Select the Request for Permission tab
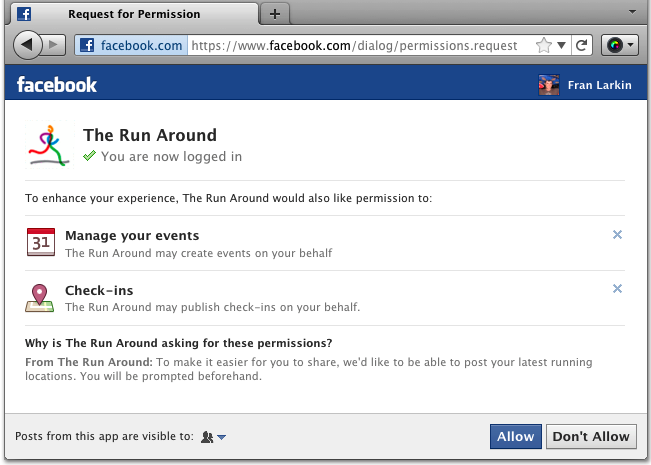The height and width of the screenshot is (465, 651). tap(135, 14)
